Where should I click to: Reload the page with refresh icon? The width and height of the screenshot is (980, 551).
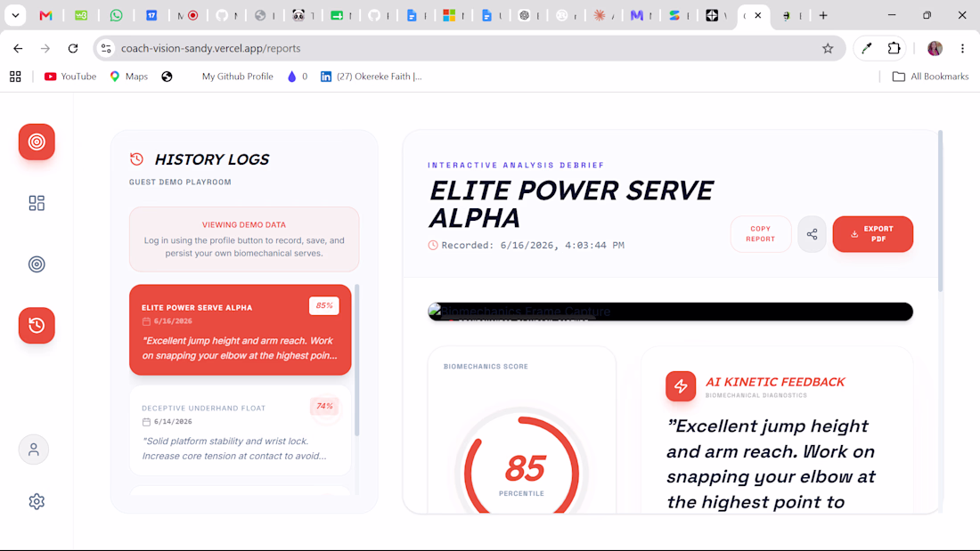(73, 48)
